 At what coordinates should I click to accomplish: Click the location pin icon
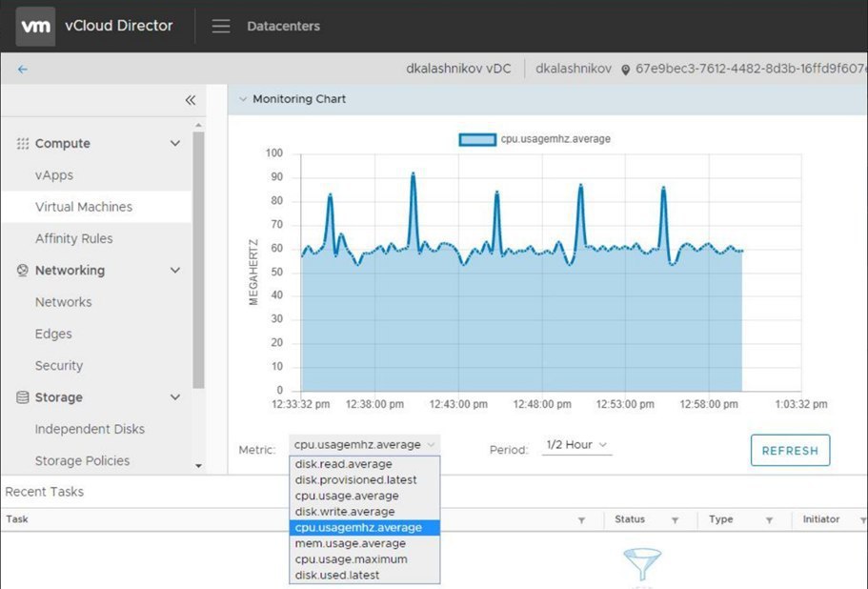pyautogui.click(x=626, y=70)
